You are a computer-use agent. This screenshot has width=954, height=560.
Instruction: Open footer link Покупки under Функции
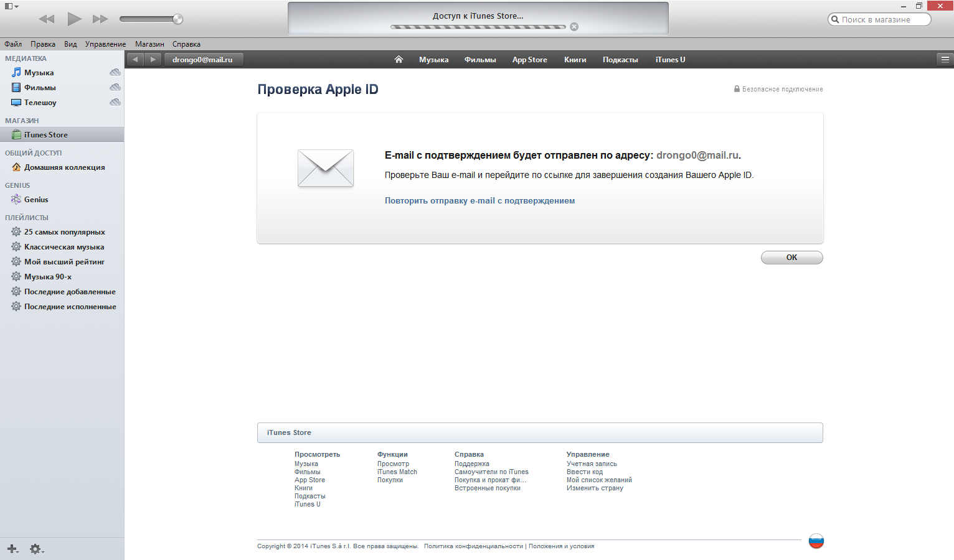coord(390,480)
